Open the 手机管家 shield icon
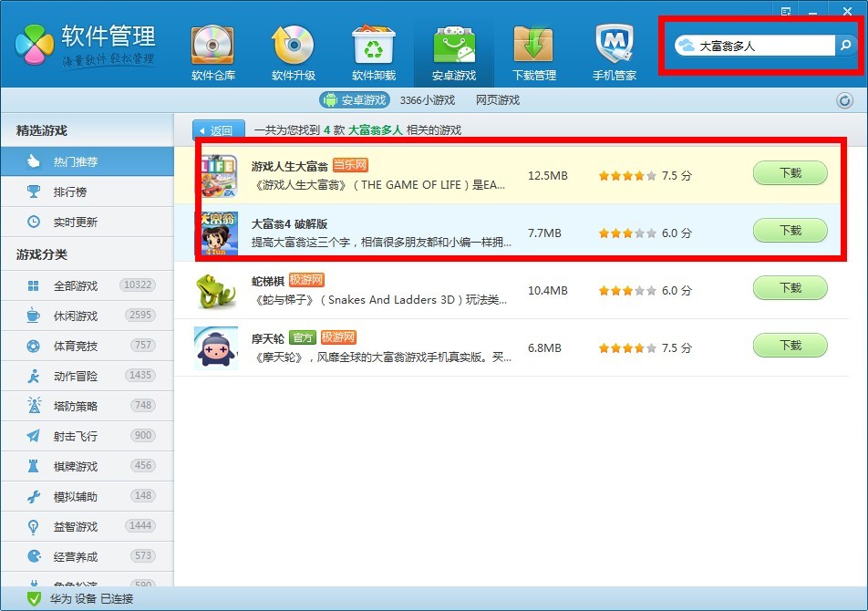868x611 pixels. coord(615,46)
